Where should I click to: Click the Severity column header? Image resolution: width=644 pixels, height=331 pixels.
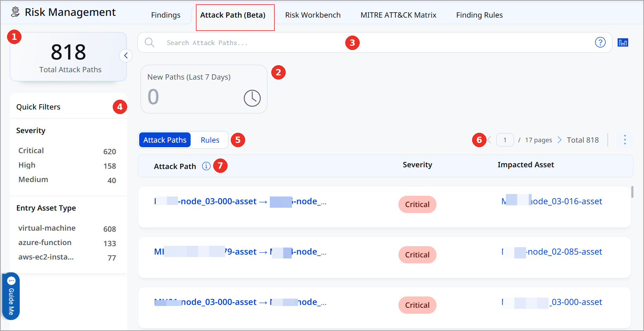[x=417, y=165]
